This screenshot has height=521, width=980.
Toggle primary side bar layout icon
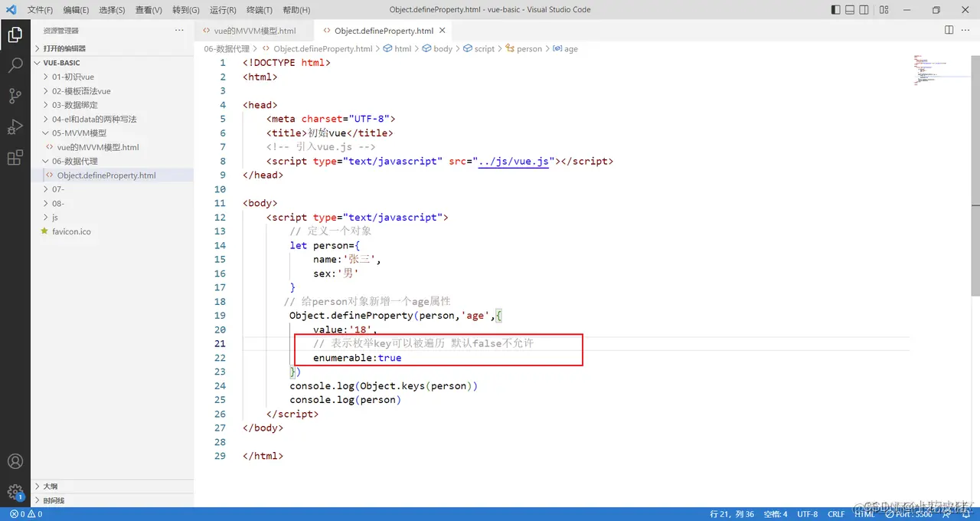coord(835,10)
